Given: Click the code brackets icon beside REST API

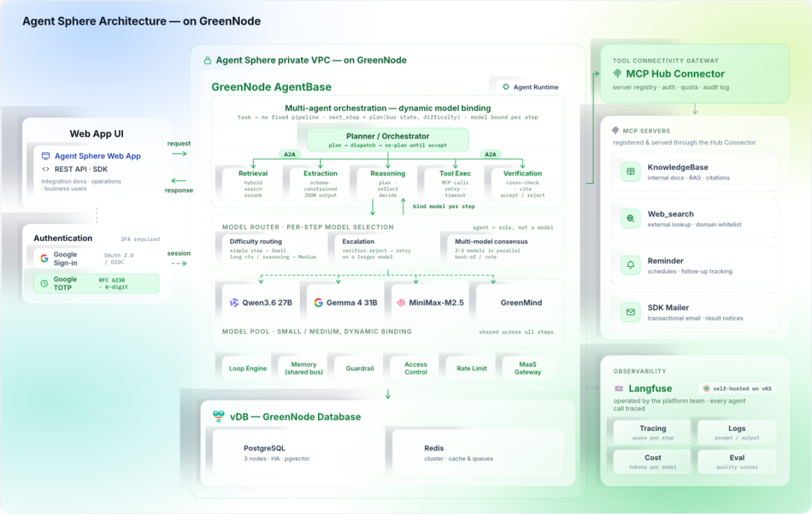Looking at the screenshot, I should [x=46, y=169].
